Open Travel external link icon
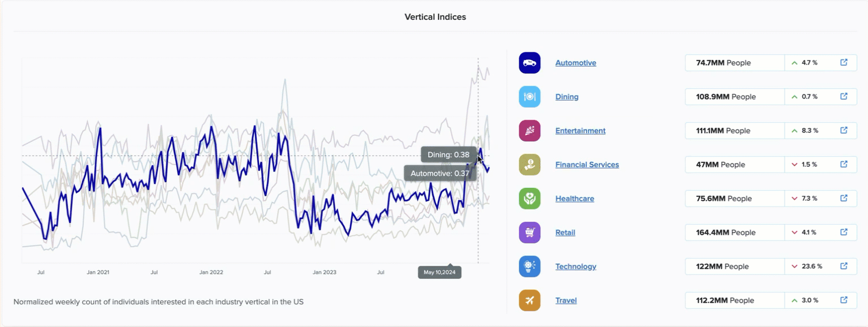The image size is (868, 327). (x=844, y=300)
